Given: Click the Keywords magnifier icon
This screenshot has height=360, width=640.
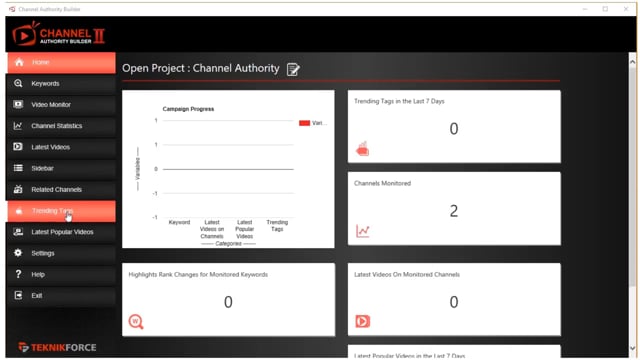Looking at the screenshot, I should click(x=18, y=83).
